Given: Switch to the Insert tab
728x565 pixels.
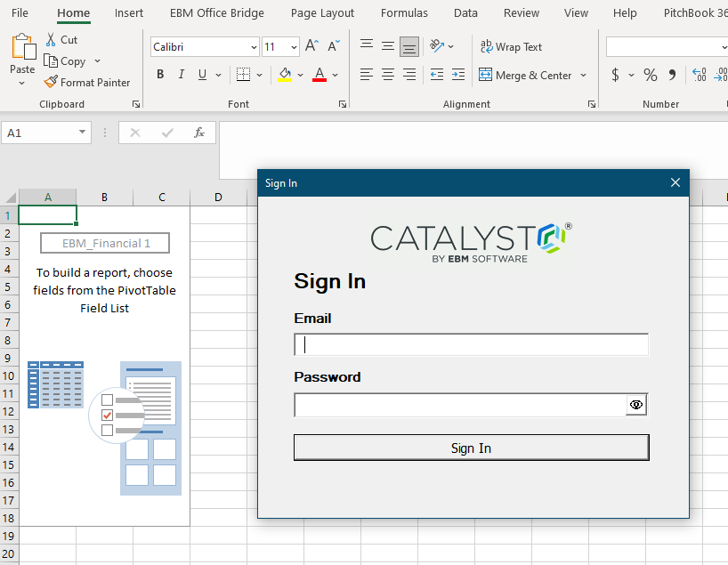Looking at the screenshot, I should click(129, 13).
